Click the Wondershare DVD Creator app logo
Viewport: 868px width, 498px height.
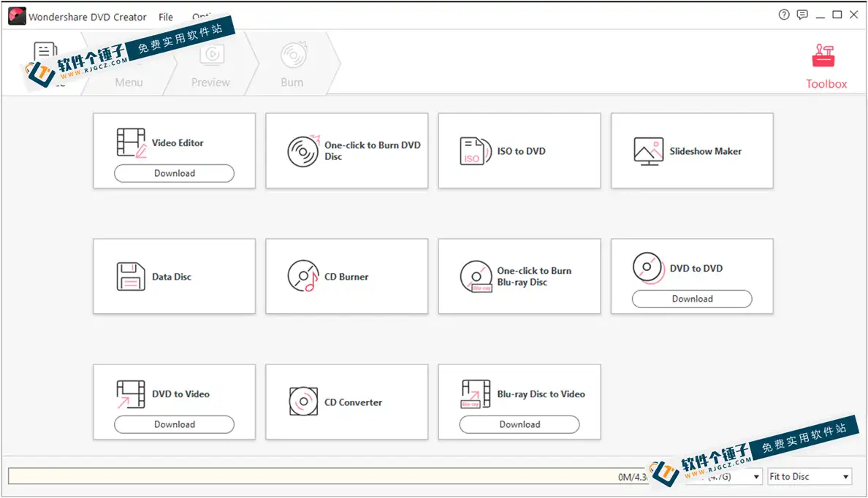[17, 16]
